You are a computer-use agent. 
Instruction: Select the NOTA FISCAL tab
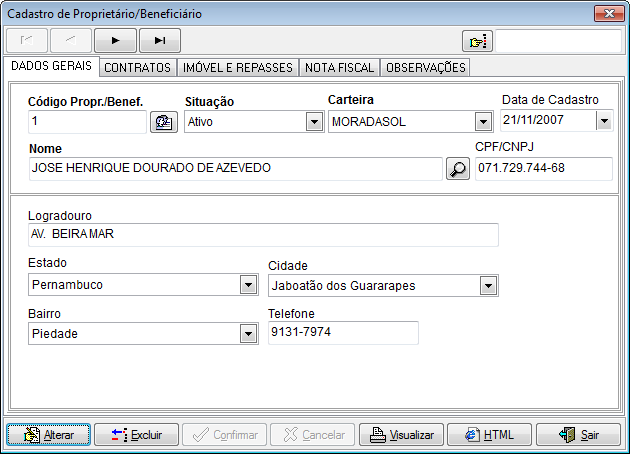click(341, 68)
